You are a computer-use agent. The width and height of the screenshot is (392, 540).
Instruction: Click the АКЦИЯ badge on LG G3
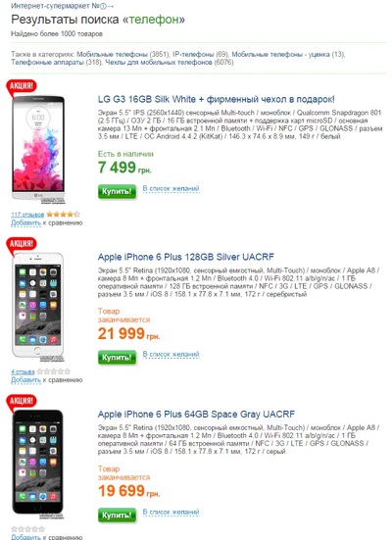pos(22,86)
